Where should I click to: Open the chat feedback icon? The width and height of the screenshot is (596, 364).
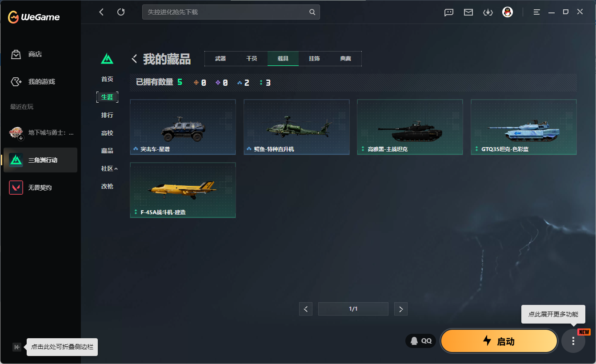[x=449, y=12]
